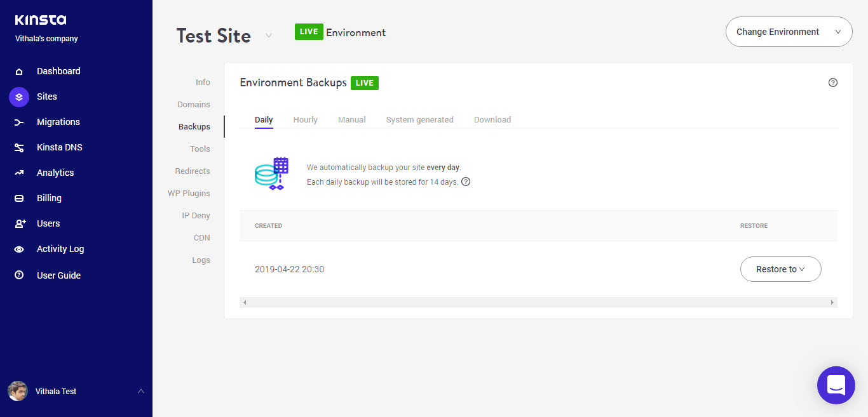Screen dimensions: 868x417
Task: Click the Vithala Test username
Action: (x=56, y=392)
